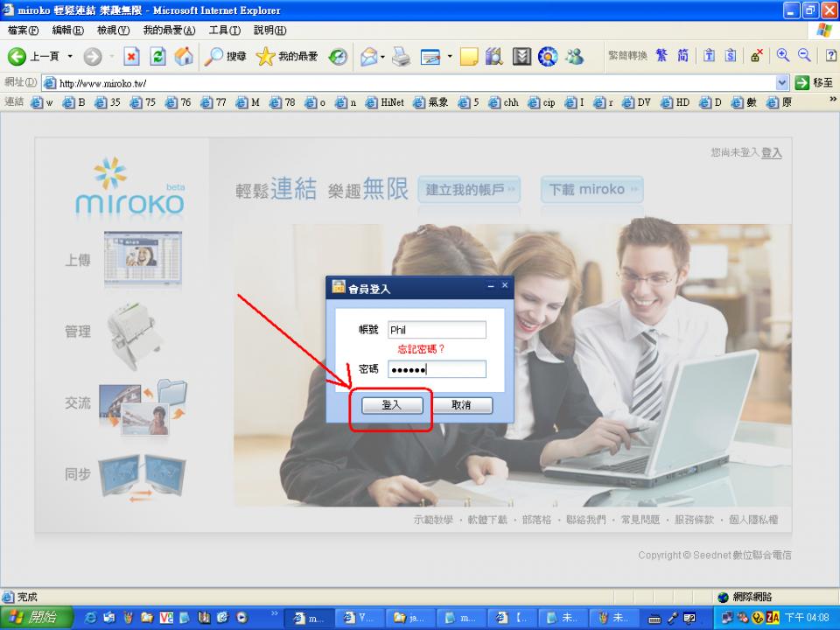Click the 取消 cancel button
840x630 pixels.
461,405
